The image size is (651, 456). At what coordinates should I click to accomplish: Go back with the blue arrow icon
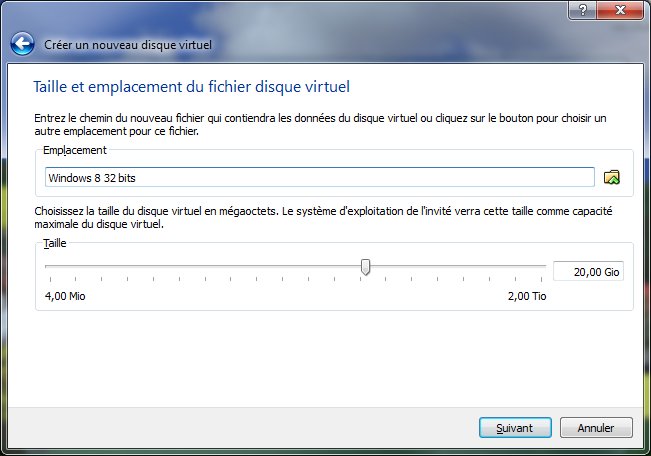[x=22, y=44]
